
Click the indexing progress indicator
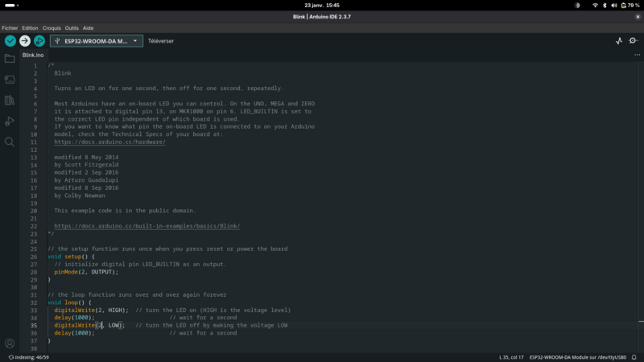[x=29, y=357]
